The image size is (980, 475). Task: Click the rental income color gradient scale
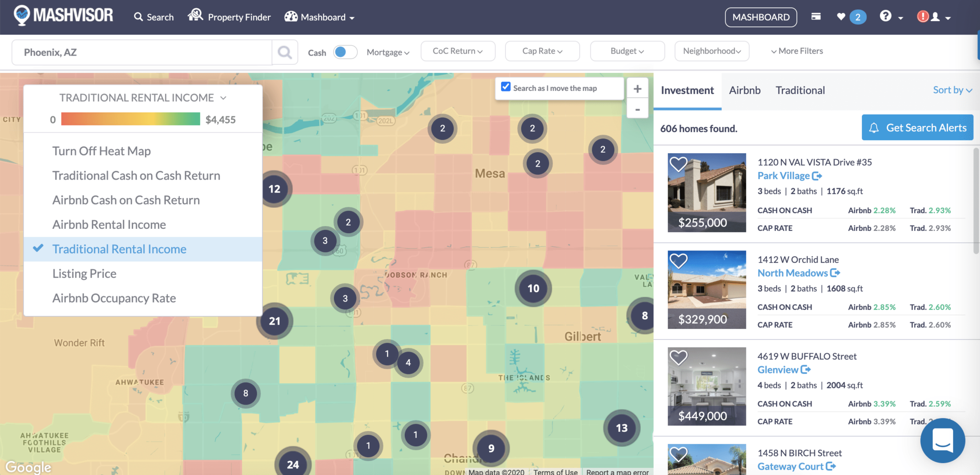click(x=130, y=119)
